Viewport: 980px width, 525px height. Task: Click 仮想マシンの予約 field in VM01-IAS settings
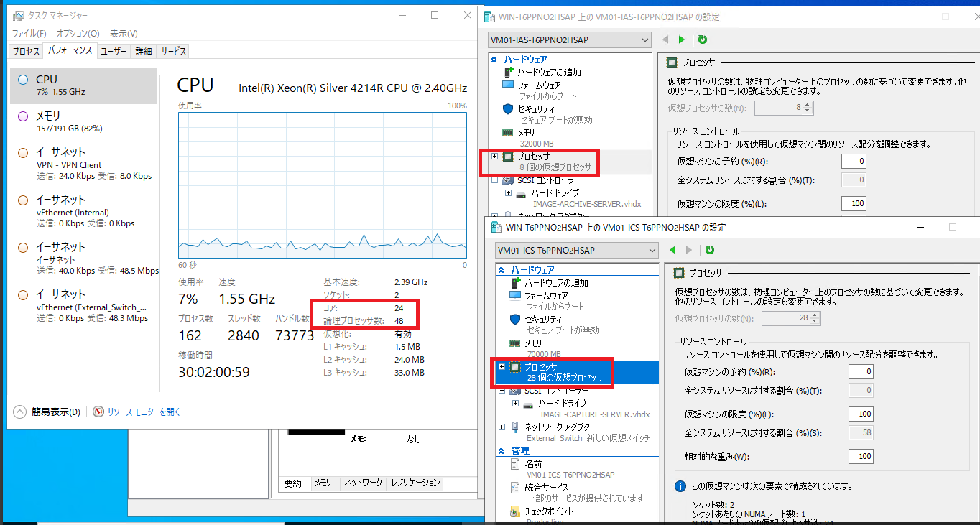(x=854, y=161)
